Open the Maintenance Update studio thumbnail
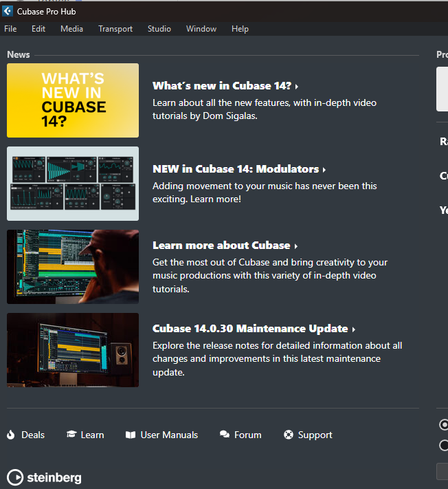This screenshot has width=448, height=489. coord(73,350)
